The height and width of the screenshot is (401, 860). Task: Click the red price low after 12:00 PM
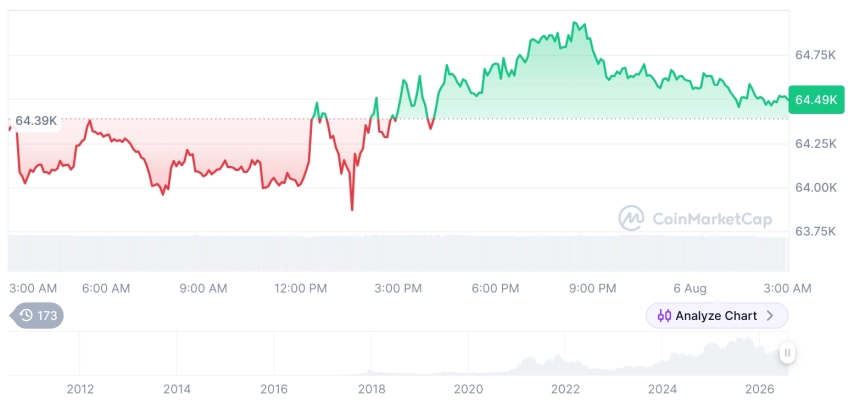(352, 210)
